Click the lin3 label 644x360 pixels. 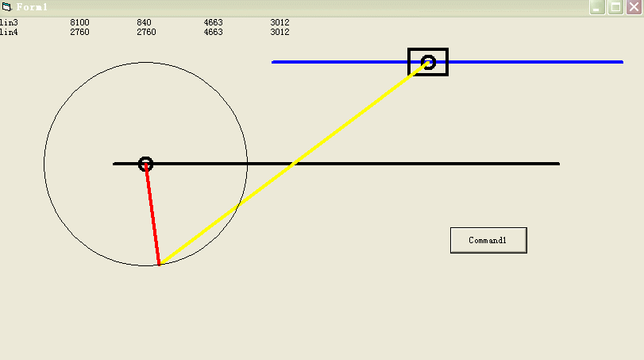(x=9, y=22)
